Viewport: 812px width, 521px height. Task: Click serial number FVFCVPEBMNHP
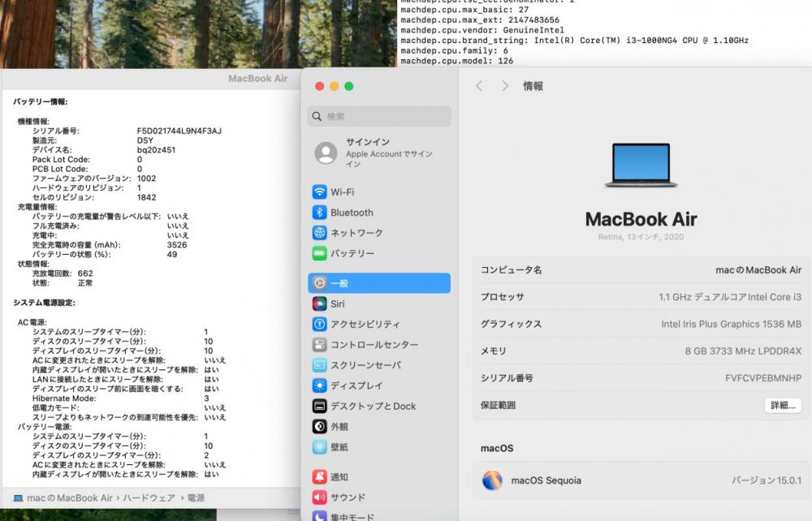[763, 378]
